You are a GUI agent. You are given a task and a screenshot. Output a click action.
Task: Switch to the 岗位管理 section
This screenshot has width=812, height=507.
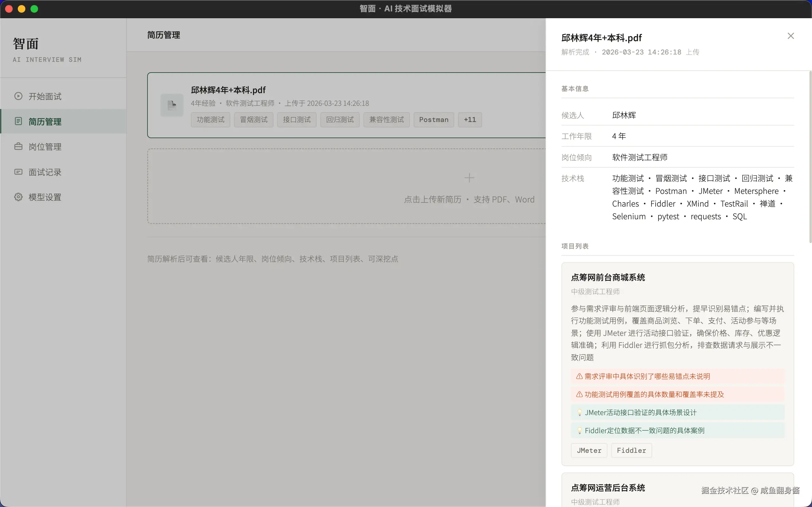(45, 146)
